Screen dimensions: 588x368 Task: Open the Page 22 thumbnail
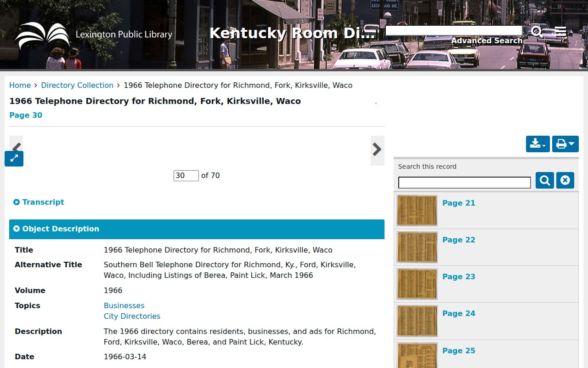[x=417, y=247]
